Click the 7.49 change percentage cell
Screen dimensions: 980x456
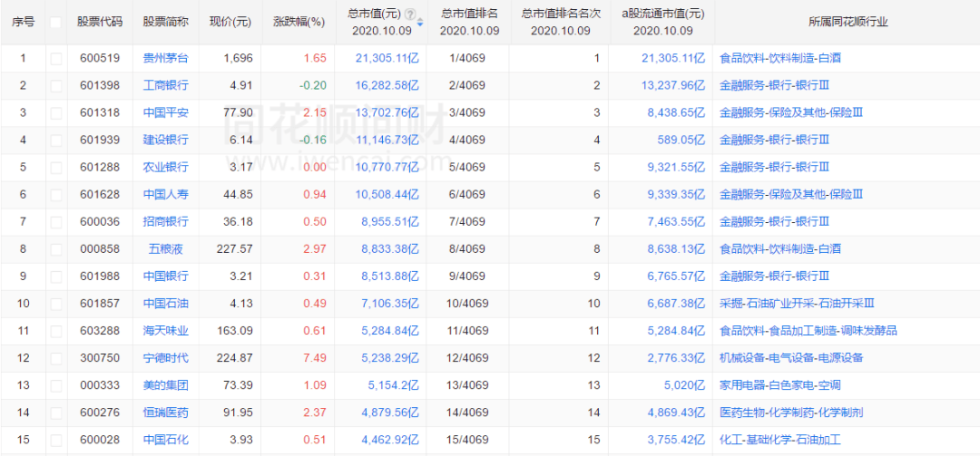point(315,358)
